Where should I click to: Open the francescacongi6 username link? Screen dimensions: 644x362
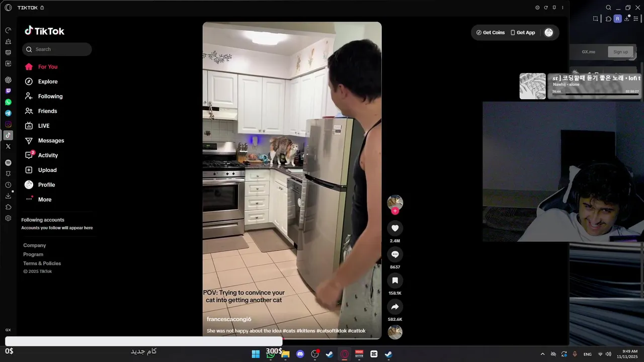coord(229,319)
